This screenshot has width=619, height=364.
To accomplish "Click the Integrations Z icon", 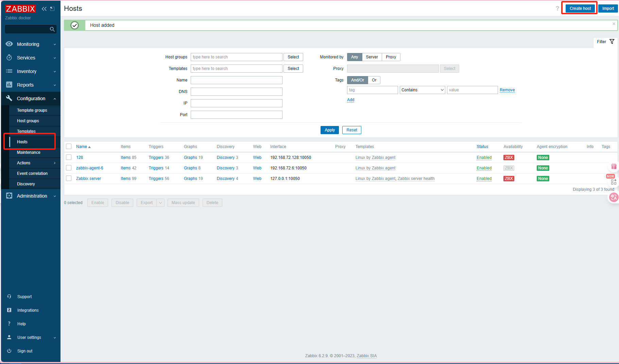I will [9, 310].
